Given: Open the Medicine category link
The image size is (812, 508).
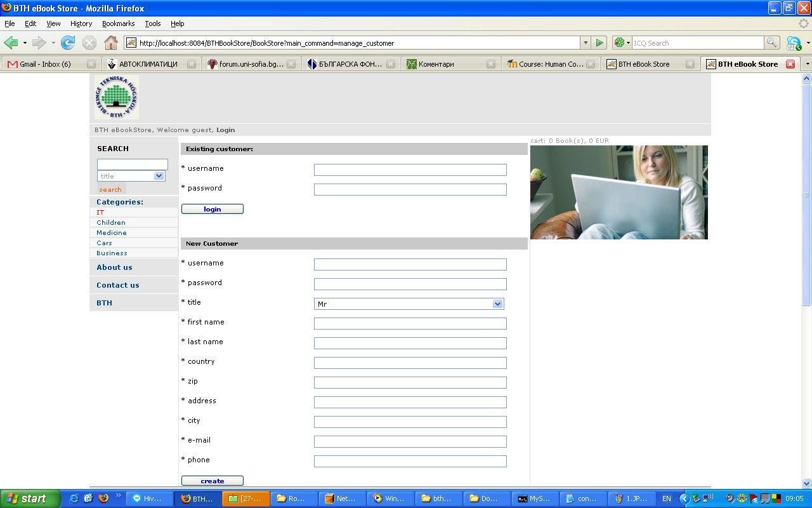Looking at the screenshot, I should tap(112, 232).
